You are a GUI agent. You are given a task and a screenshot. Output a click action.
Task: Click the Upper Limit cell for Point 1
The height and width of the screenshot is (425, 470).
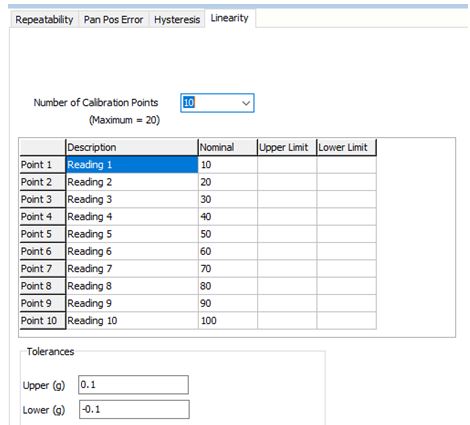tap(287, 165)
